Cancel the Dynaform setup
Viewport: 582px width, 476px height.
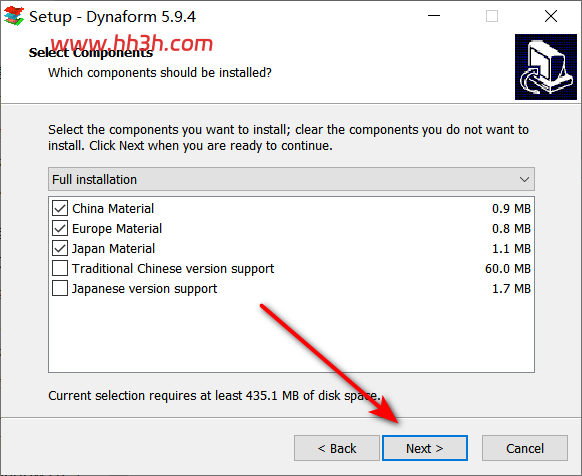coord(525,448)
